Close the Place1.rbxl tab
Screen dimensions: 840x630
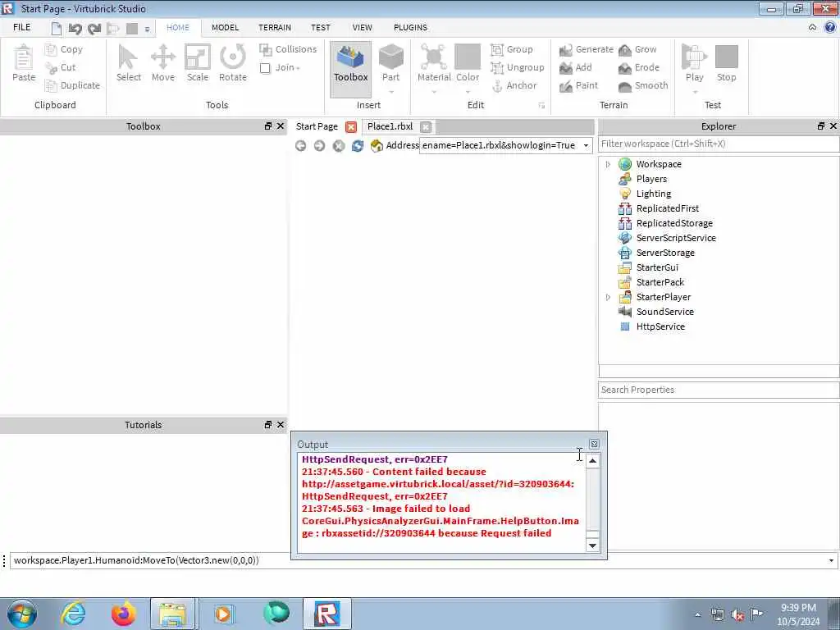click(426, 127)
